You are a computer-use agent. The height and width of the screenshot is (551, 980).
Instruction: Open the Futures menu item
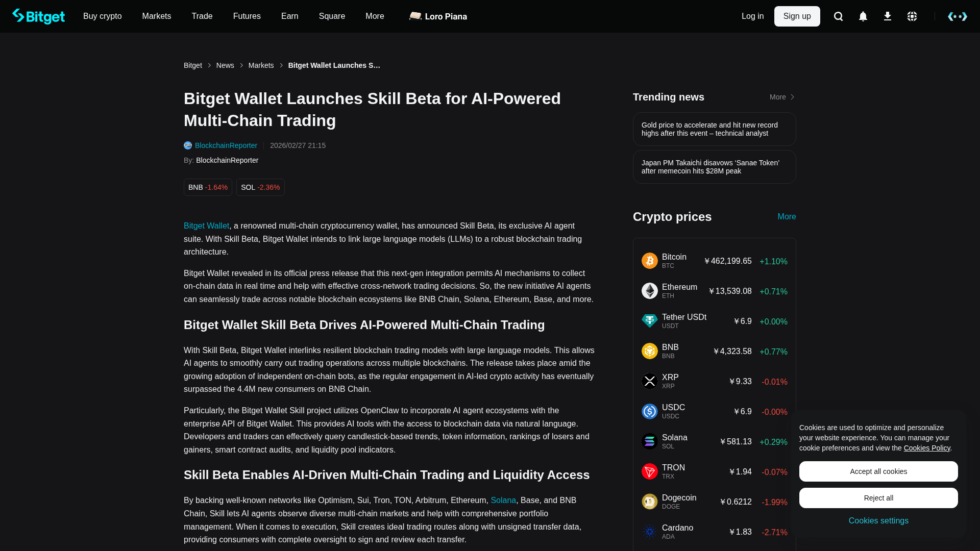coord(247,16)
